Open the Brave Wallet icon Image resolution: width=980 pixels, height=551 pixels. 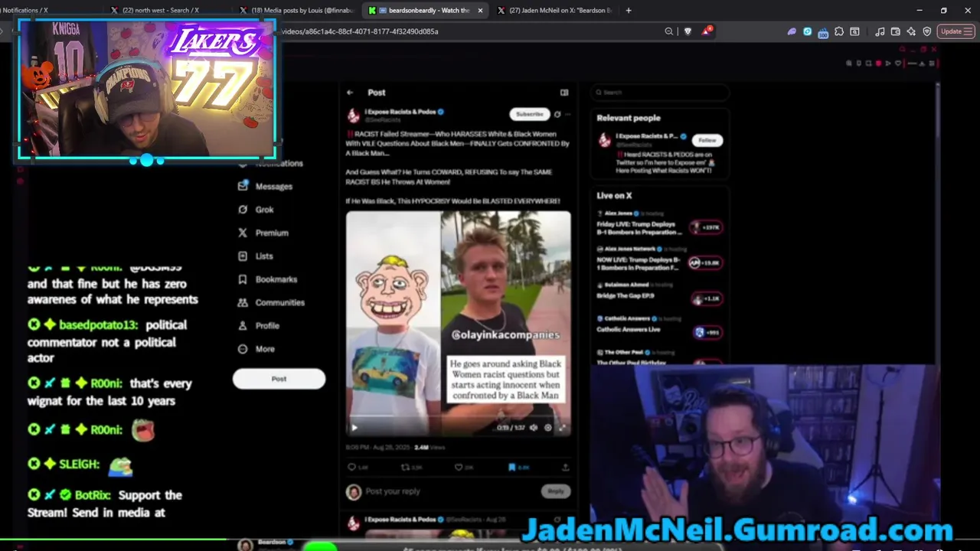click(x=895, y=31)
